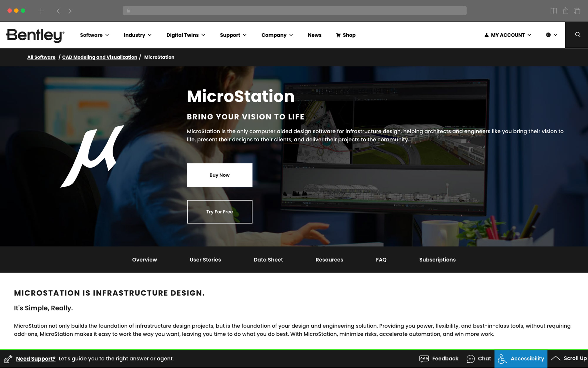Open the MY ACCOUNT dropdown
The width and height of the screenshot is (588, 368).
coord(508,35)
